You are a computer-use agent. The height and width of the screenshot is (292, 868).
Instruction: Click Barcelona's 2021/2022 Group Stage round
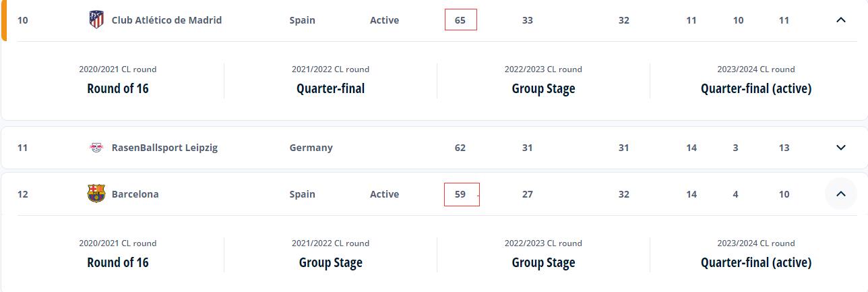(x=330, y=262)
